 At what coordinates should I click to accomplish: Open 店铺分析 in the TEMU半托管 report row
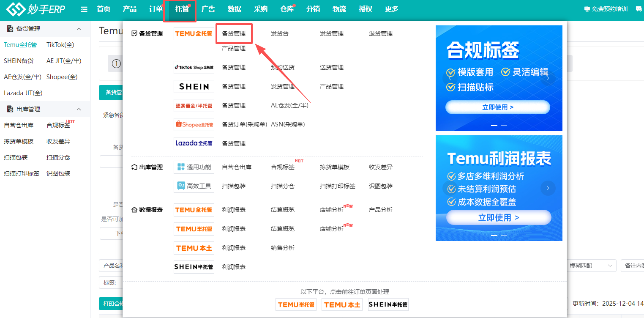click(332, 229)
